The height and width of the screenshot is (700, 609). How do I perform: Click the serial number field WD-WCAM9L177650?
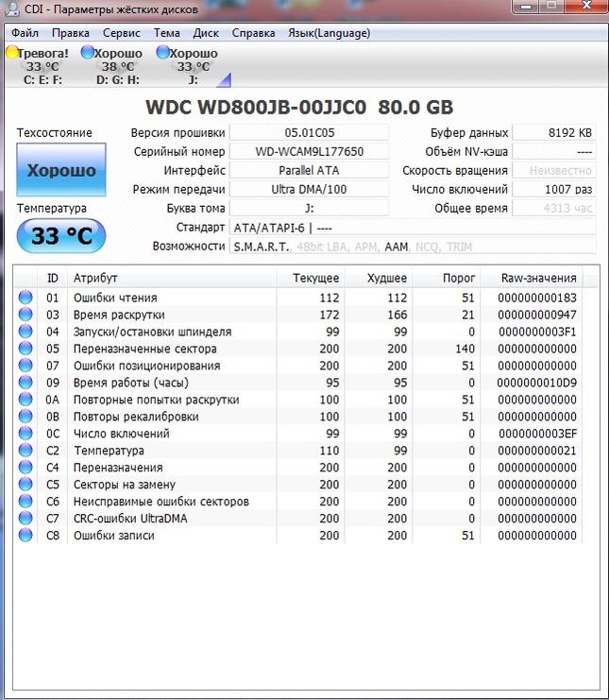point(309,151)
